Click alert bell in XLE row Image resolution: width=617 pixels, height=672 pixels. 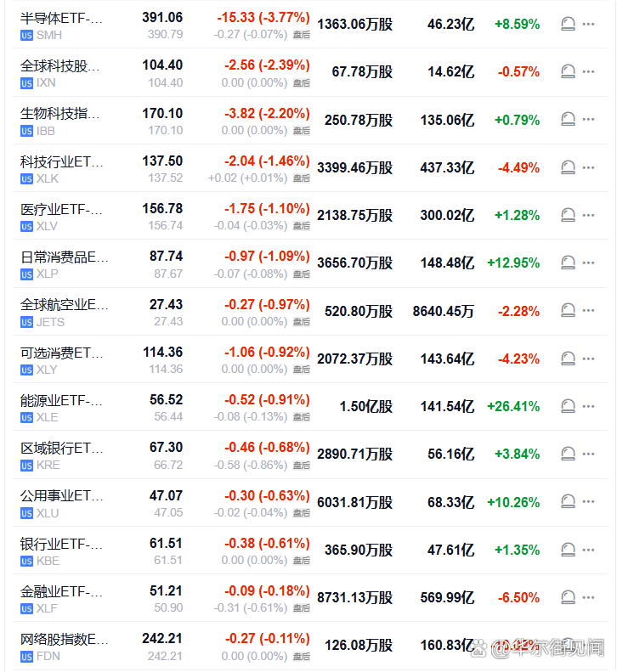click(x=568, y=406)
